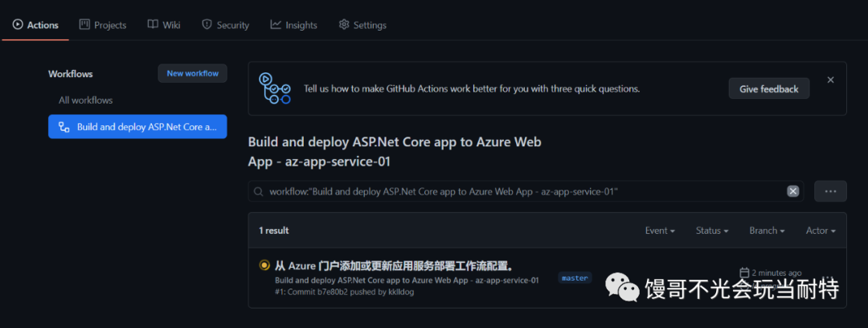The width and height of the screenshot is (868, 328).
Task: Switch to the Projects tab
Action: (103, 25)
